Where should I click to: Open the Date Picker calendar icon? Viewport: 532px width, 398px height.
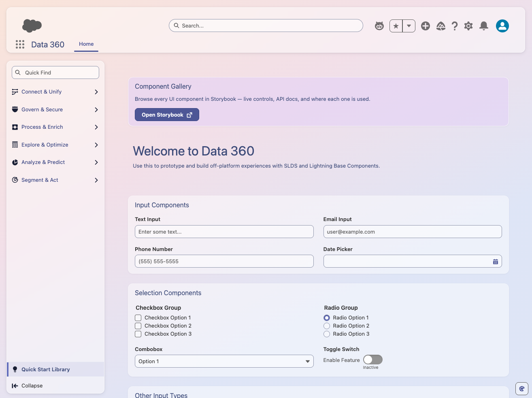pyautogui.click(x=496, y=262)
